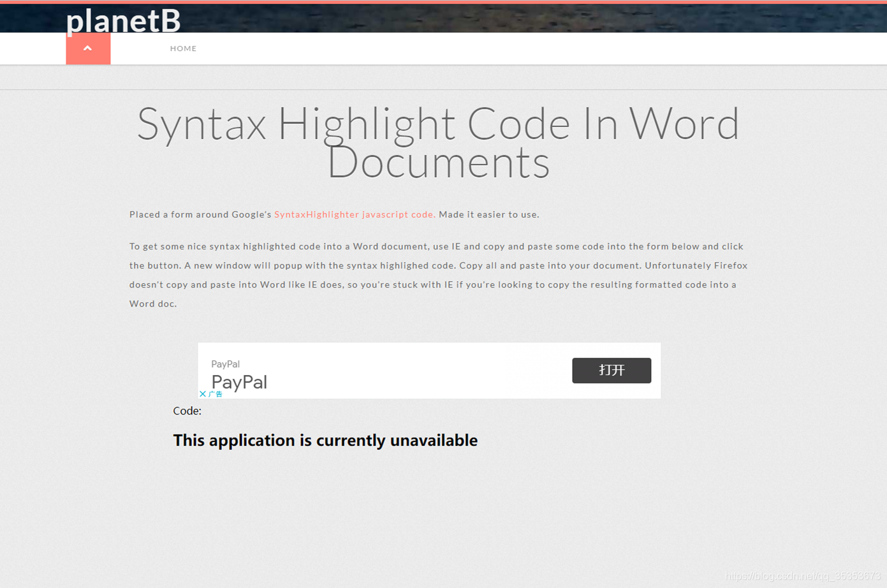Click the Code: label
The width and height of the screenshot is (887, 588).
(x=187, y=411)
